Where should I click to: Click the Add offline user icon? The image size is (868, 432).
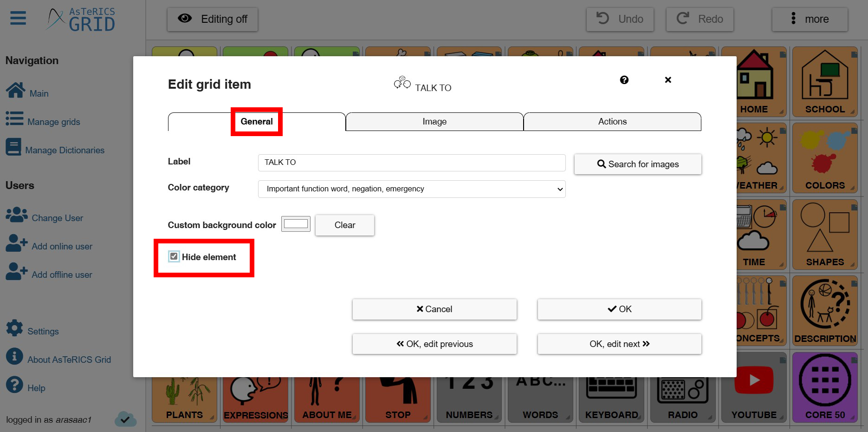click(17, 271)
